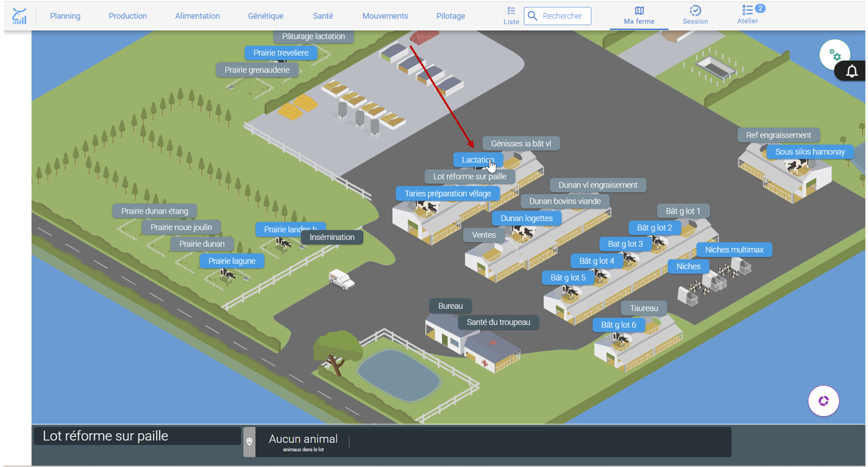The height and width of the screenshot is (467, 868).
Task: Open the Génétique menu
Action: [x=266, y=16]
